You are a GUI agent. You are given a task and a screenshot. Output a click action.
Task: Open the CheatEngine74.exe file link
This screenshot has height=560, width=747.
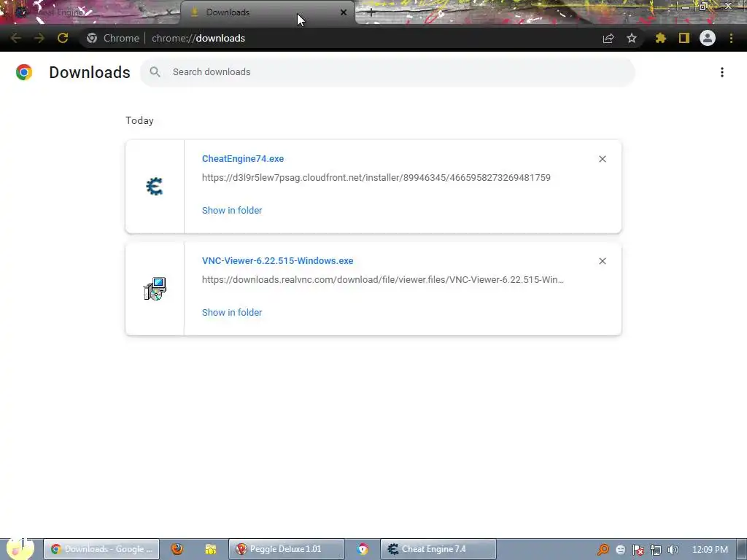[x=243, y=158]
